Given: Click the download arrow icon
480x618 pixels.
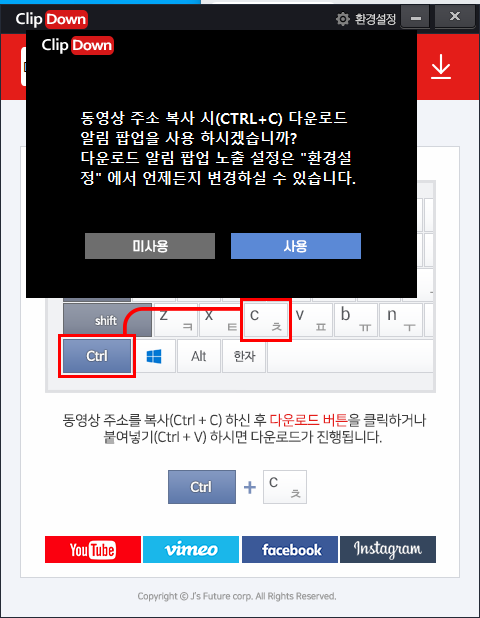Looking at the screenshot, I should click(441, 67).
